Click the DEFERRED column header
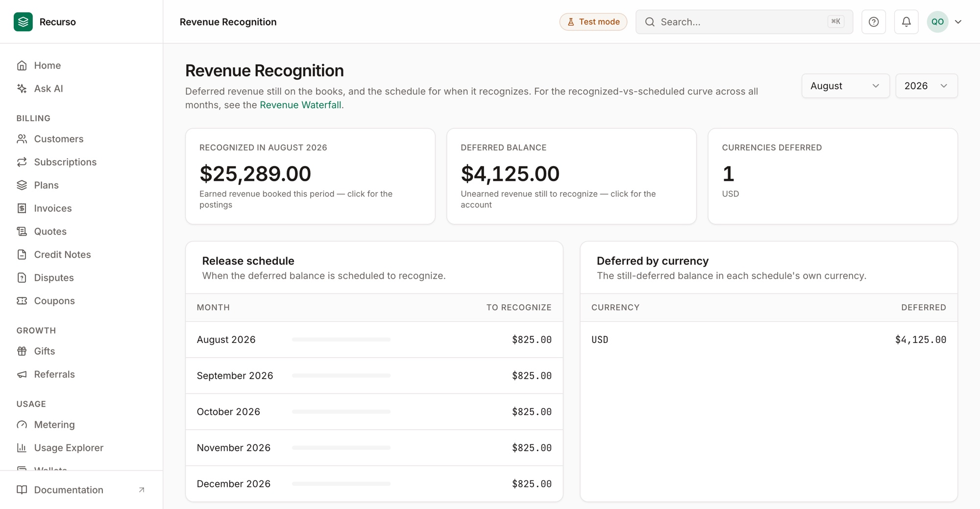Viewport: 980px width, 509px height. [x=924, y=308]
